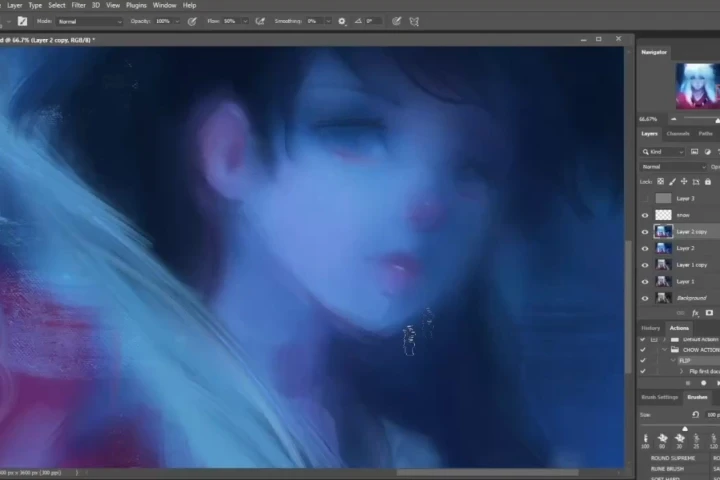
Task: Open the Plugins menu
Action: coord(136,5)
